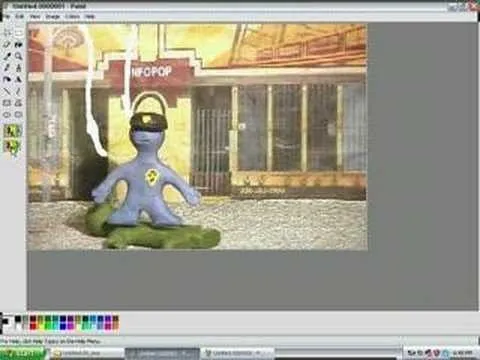Switch to the first taskbar window button
Viewport: 480px width, 360px height.
click(87, 353)
